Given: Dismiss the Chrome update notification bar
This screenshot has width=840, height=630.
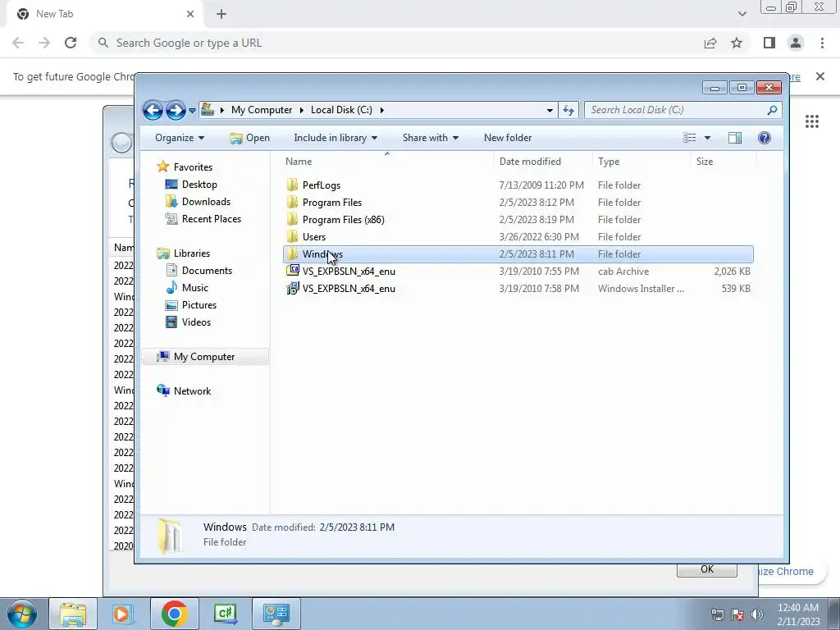Looking at the screenshot, I should tap(820, 76).
